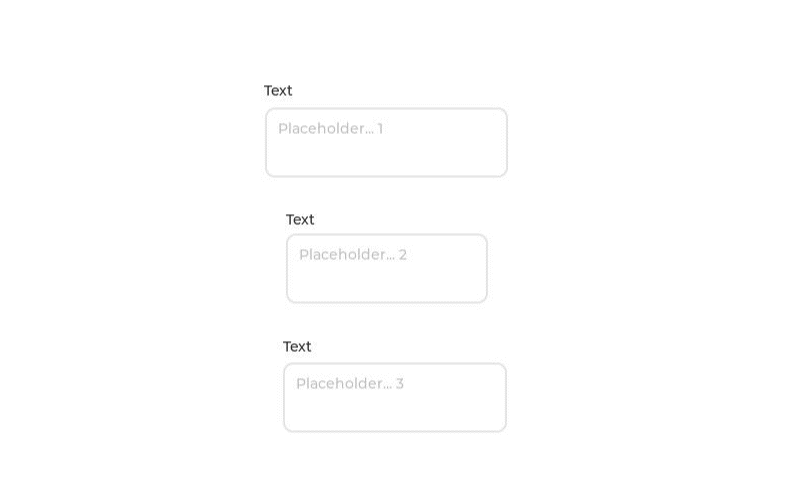Activate the narrowest text area in the middle
The width and height of the screenshot is (800, 480).
[387, 268]
